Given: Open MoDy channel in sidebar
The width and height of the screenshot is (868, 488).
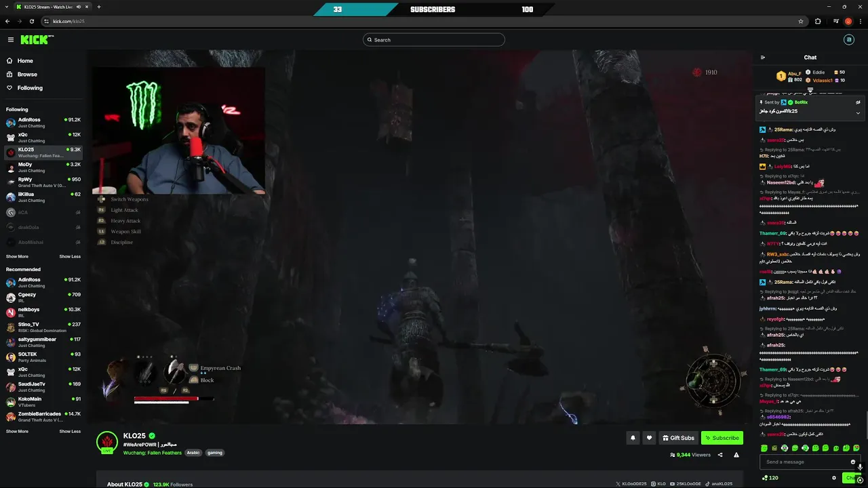Looking at the screenshot, I should (x=43, y=167).
